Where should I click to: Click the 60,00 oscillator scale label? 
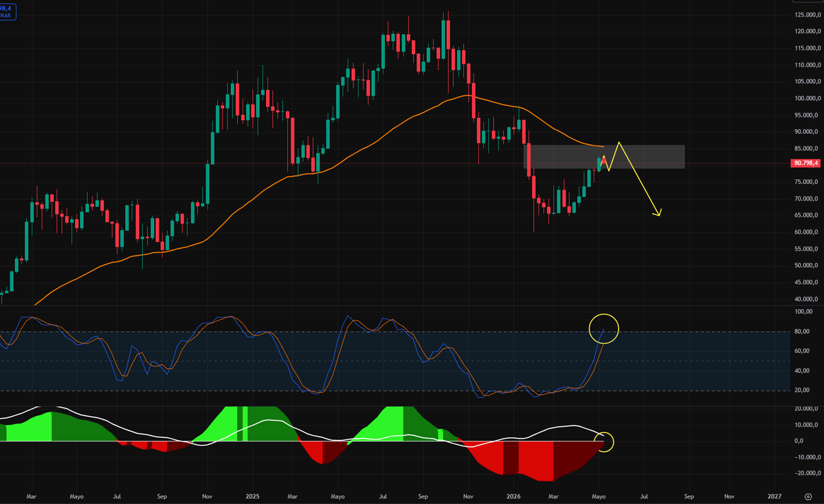[x=802, y=352]
